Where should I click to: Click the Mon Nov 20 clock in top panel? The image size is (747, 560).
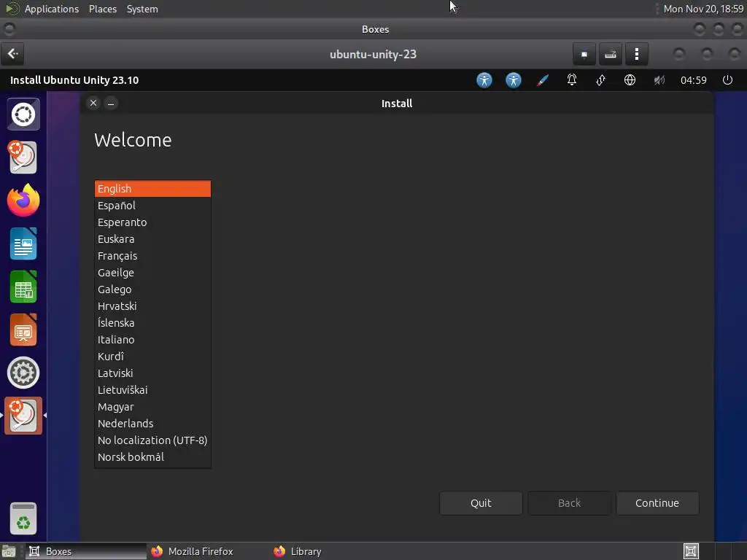[x=703, y=9]
